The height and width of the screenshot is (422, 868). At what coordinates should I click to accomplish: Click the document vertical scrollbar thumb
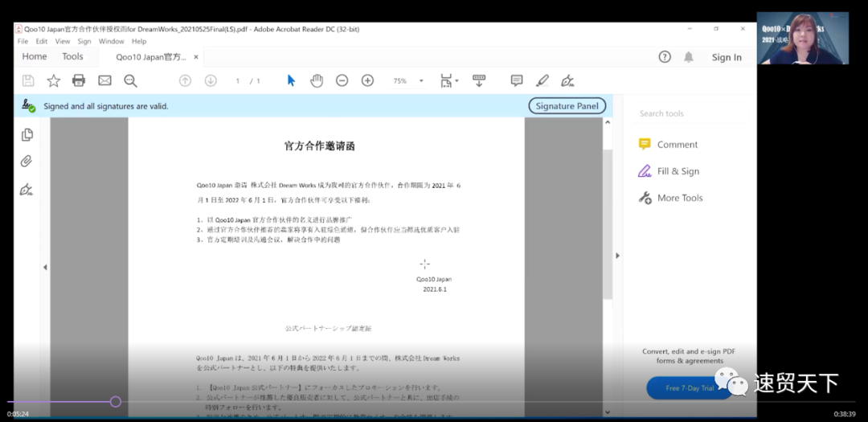coord(608,224)
